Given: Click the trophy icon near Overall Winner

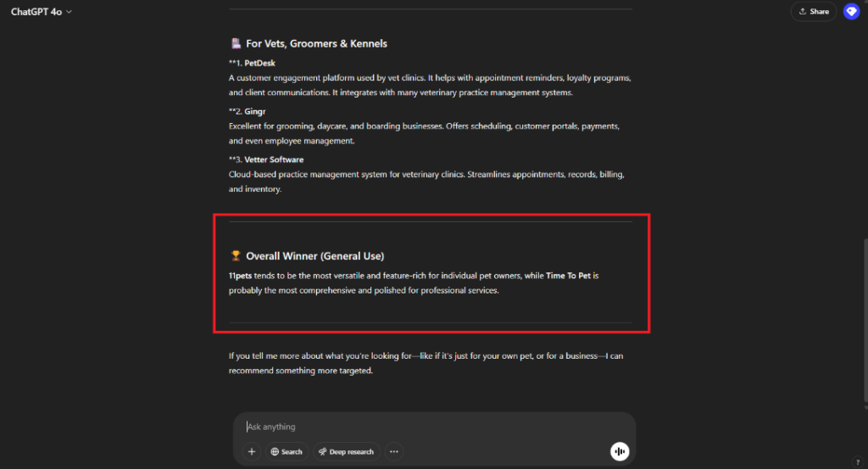Looking at the screenshot, I should pos(236,255).
